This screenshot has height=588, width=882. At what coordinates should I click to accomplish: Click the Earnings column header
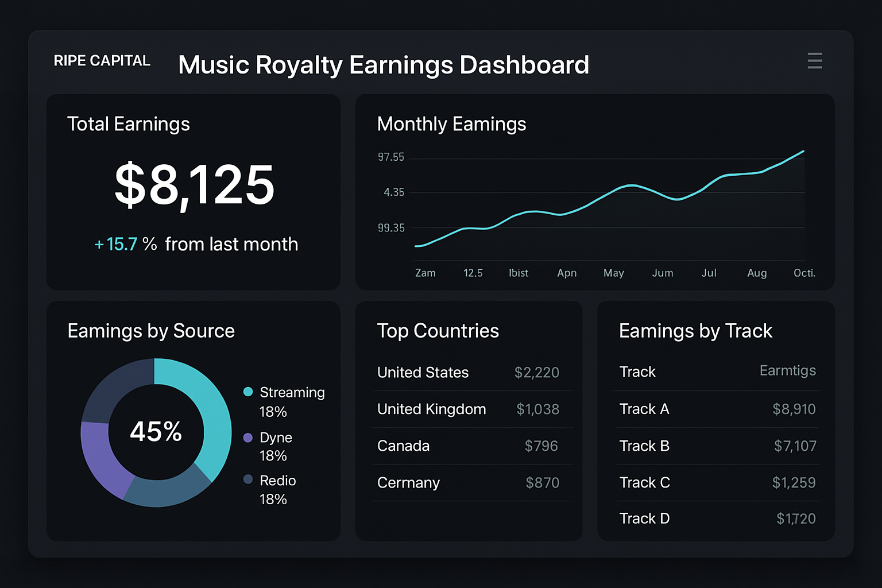coord(787,371)
